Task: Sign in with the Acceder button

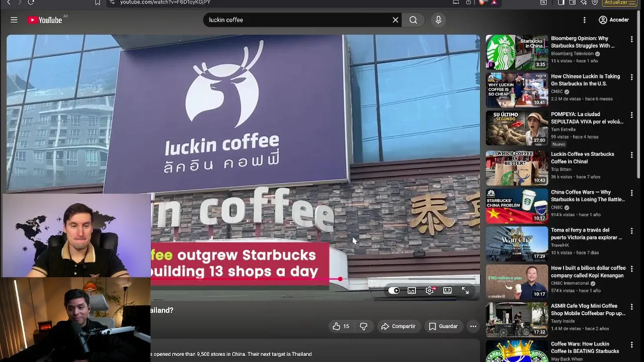Action: [614, 20]
